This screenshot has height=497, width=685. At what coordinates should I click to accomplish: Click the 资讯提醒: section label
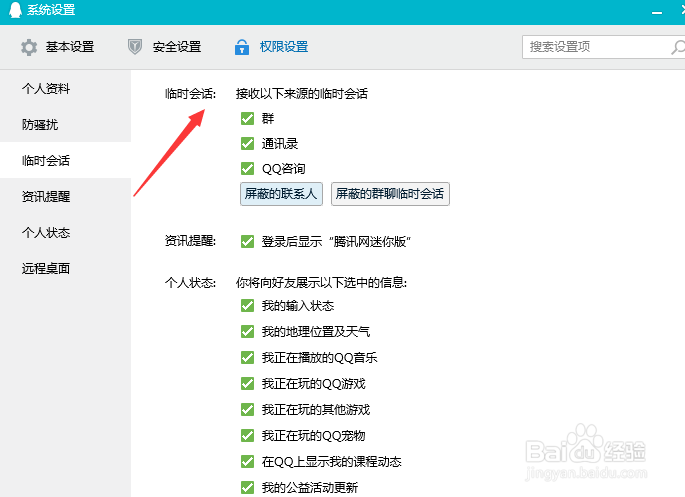click(x=190, y=241)
